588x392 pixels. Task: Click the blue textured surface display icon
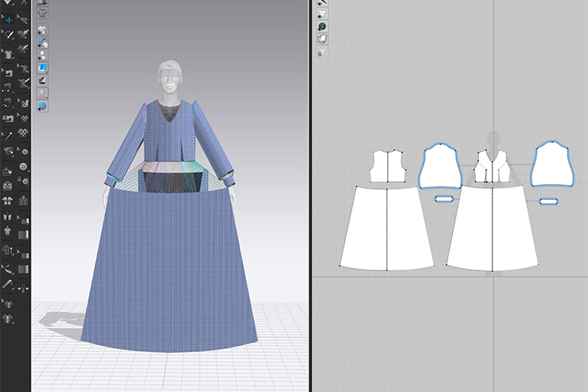pos(42,67)
